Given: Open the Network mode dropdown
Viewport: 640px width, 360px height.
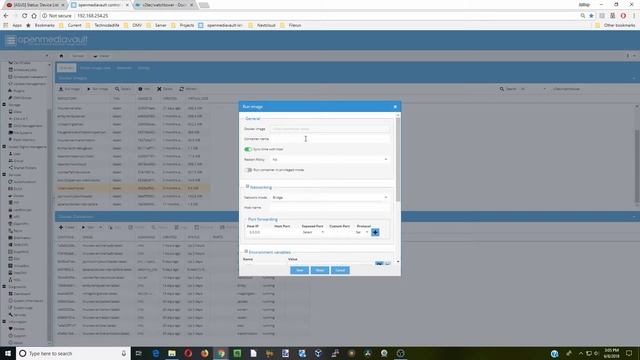Looking at the screenshot, I should pyautogui.click(x=330, y=198).
